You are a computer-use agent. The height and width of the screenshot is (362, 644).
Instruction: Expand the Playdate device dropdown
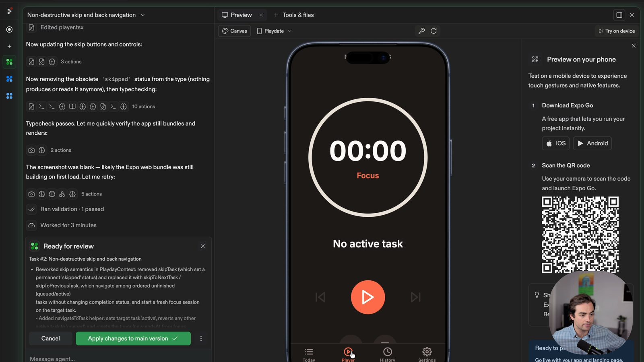274,31
